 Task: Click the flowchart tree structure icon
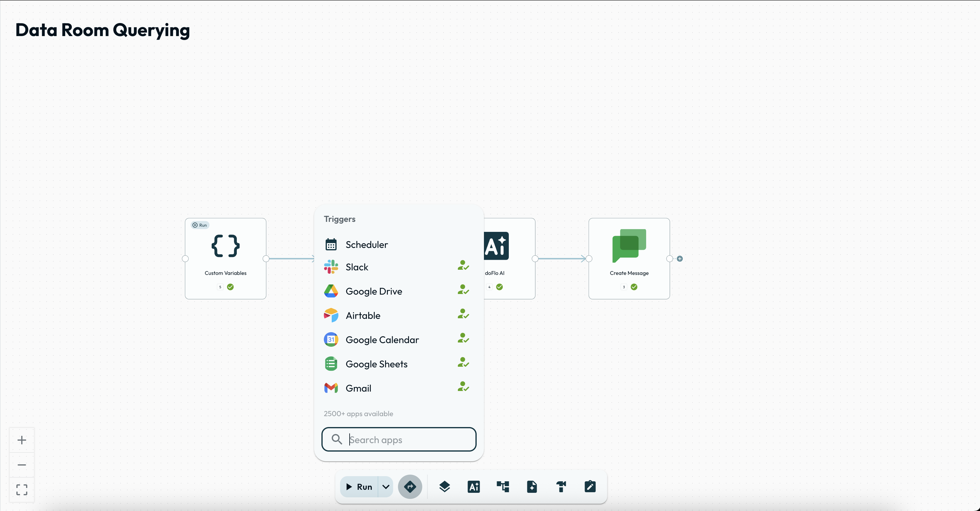point(502,487)
